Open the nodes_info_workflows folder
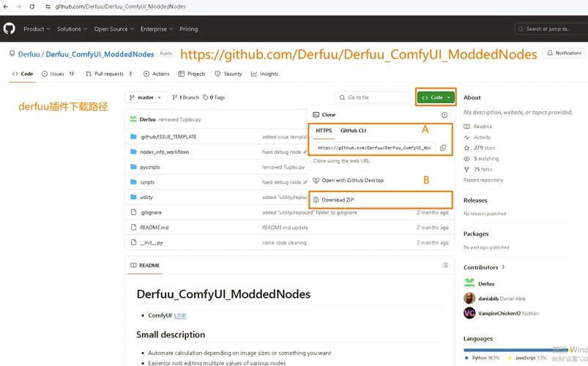The height and width of the screenshot is (366, 588). (164, 152)
